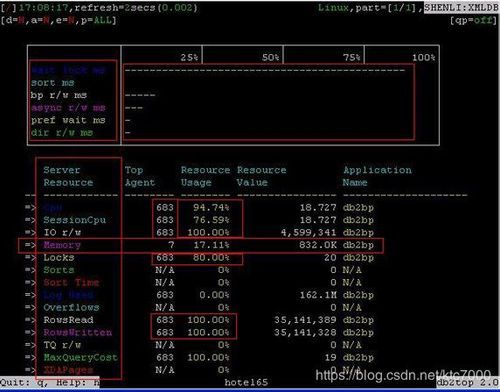Click the 17.11% Memory usage value
This screenshot has width=500, height=392.
pos(211,245)
